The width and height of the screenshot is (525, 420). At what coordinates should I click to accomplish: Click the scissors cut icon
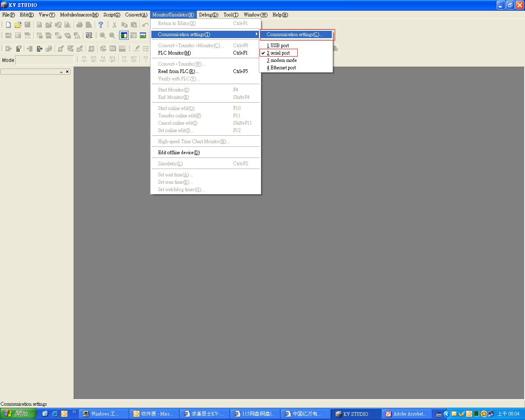click(x=114, y=25)
